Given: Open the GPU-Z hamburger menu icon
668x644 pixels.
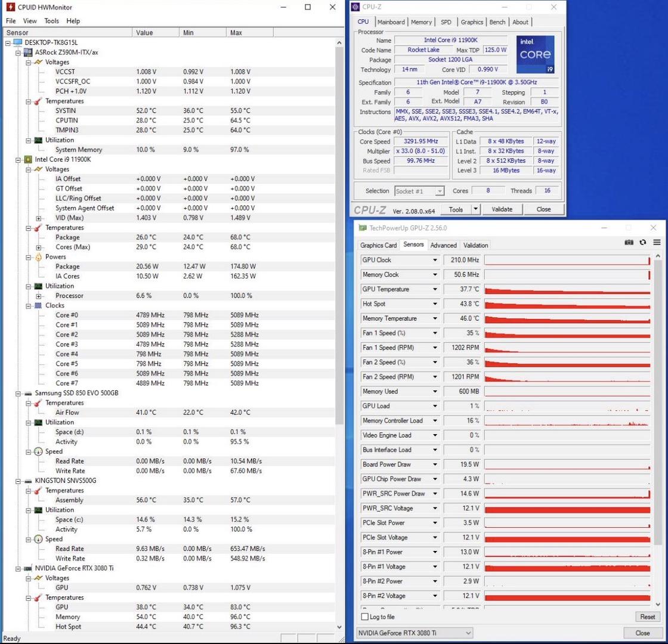Looking at the screenshot, I should (657, 243).
